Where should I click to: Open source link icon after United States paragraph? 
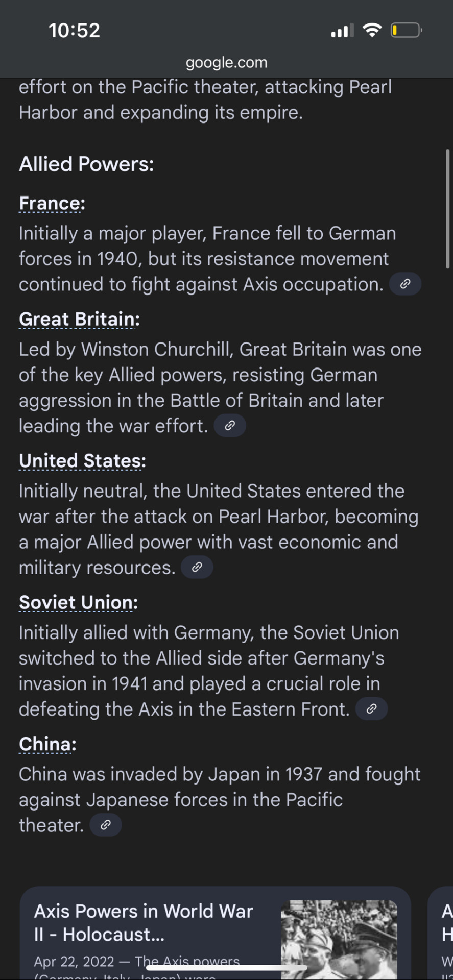coord(197,567)
